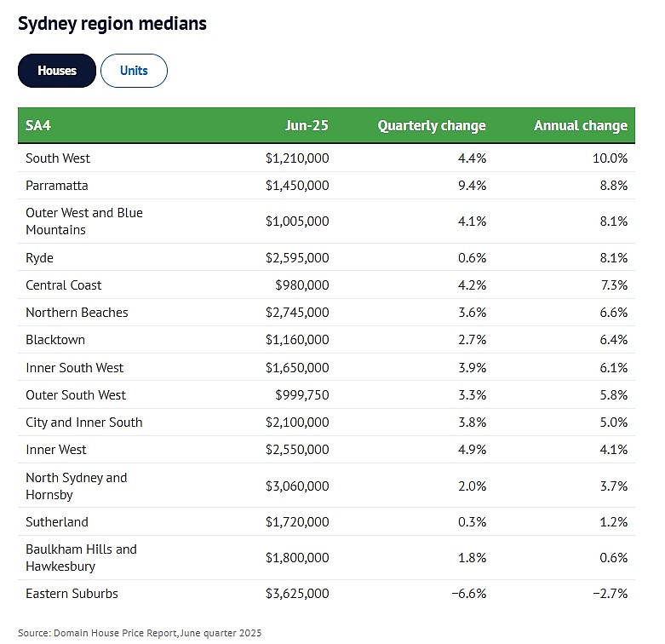Click Inner South West quarterly change 3.9%
The height and width of the screenshot is (644, 665).
(472, 368)
